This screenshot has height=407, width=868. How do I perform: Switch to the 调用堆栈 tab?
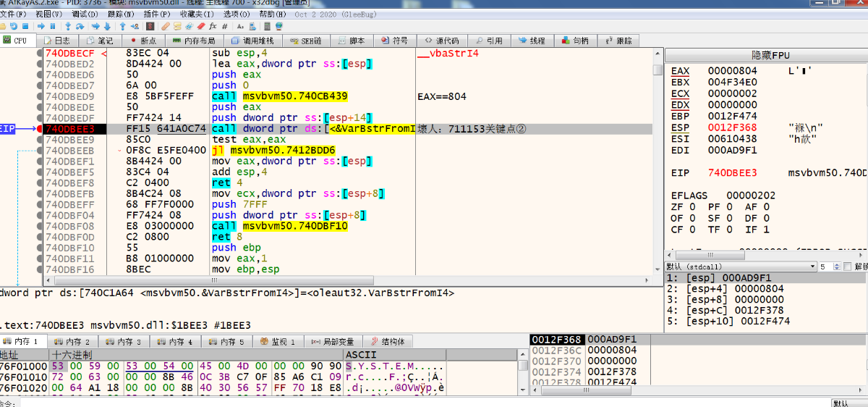[252, 41]
